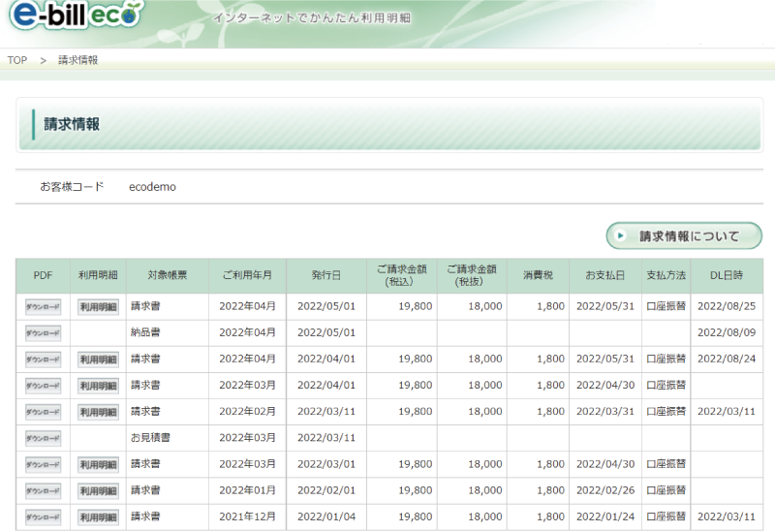This screenshot has height=532, width=775.
Task: Download PDF for the お見積書 row
Action: tap(43, 437)
